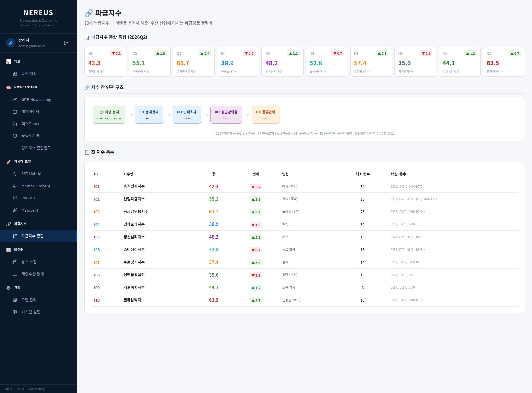Select the I03 공급망위험지수 card
This screenshot has width=532, height=393.
click(x=194, y=62)
